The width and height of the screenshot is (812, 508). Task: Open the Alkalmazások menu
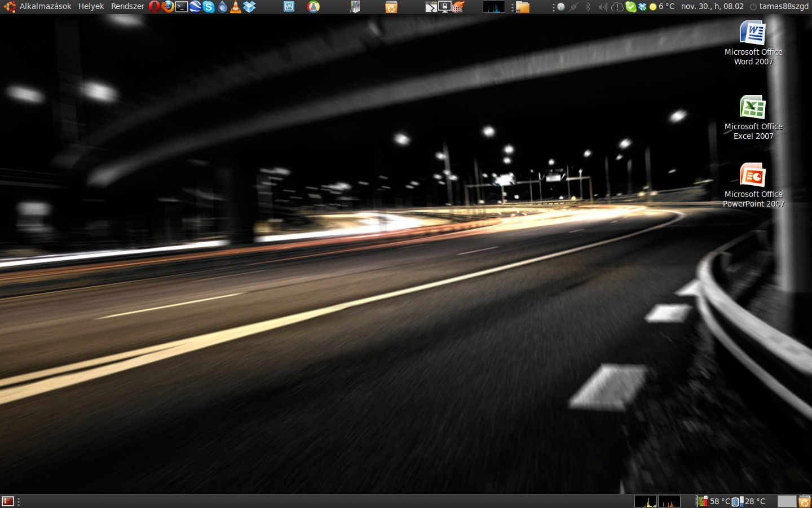[x=45, y=6]
